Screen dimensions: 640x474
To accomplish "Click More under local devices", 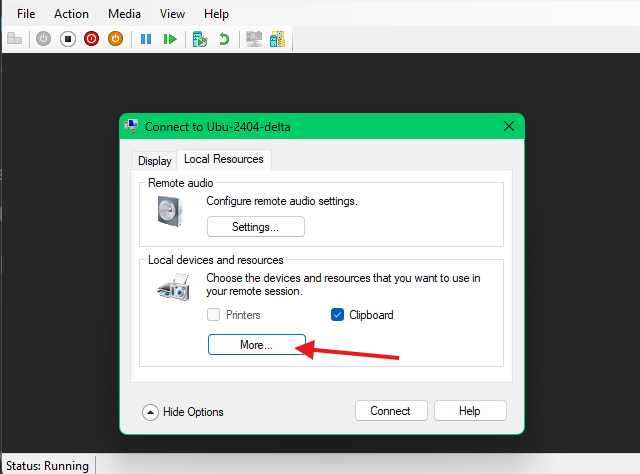I will point(256,344).
